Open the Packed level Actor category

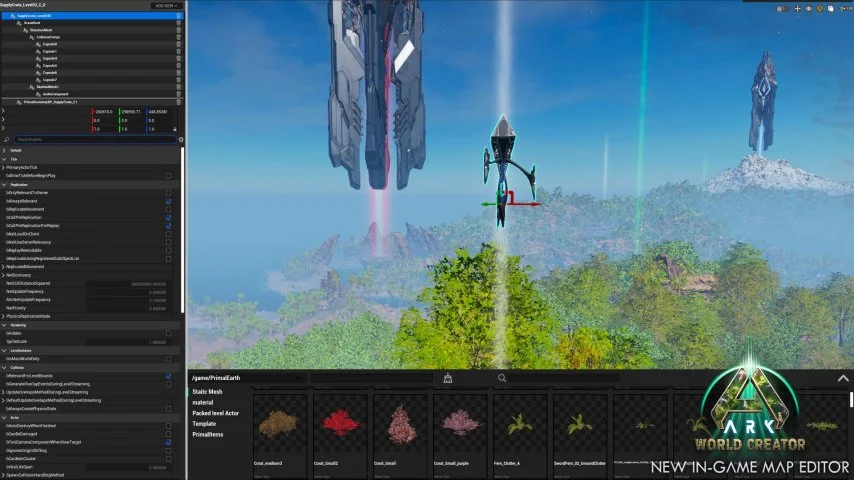215,413
